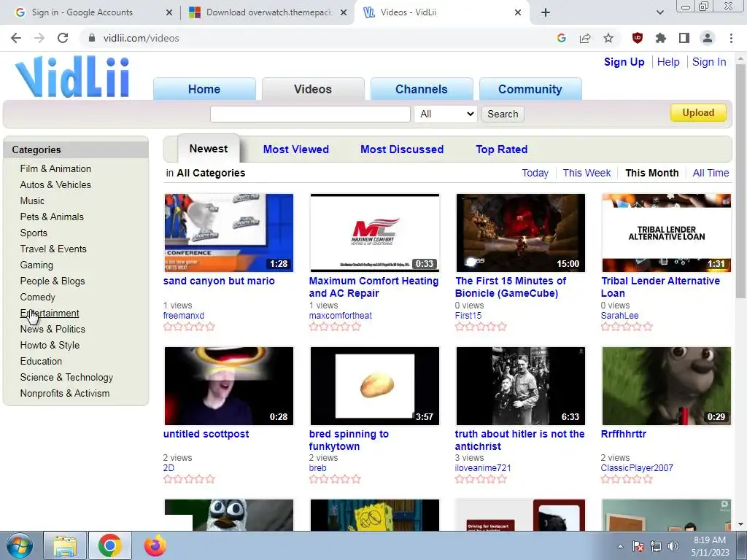Open a new tab with plus icon
The height and width of the screenshot is (560, 747).
(x=546, y=12)
